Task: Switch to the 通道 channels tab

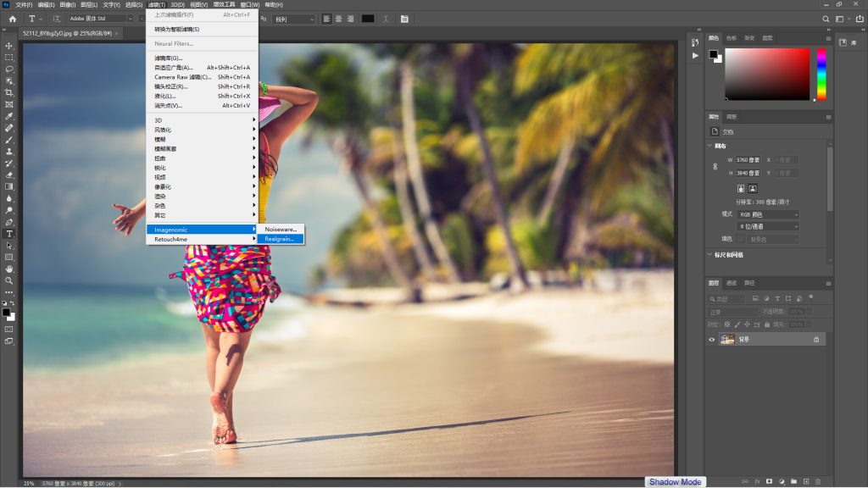Action: tap(731, 283)
